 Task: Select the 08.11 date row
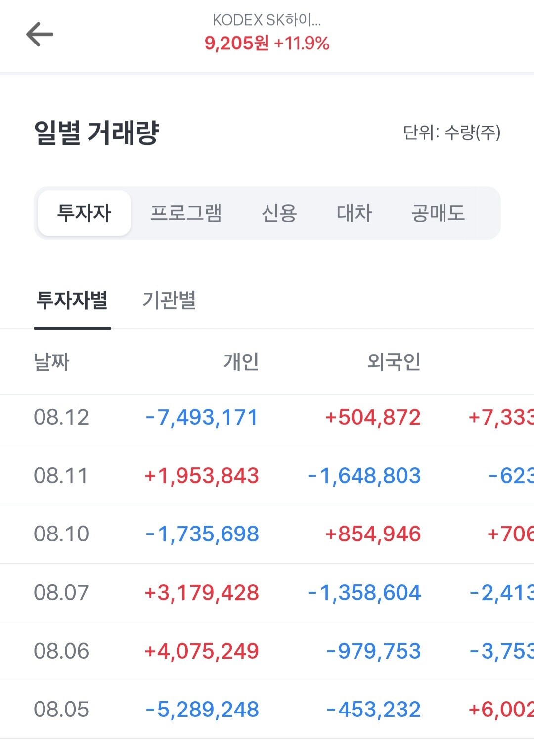pyautogui.click(x=267, y=476)
